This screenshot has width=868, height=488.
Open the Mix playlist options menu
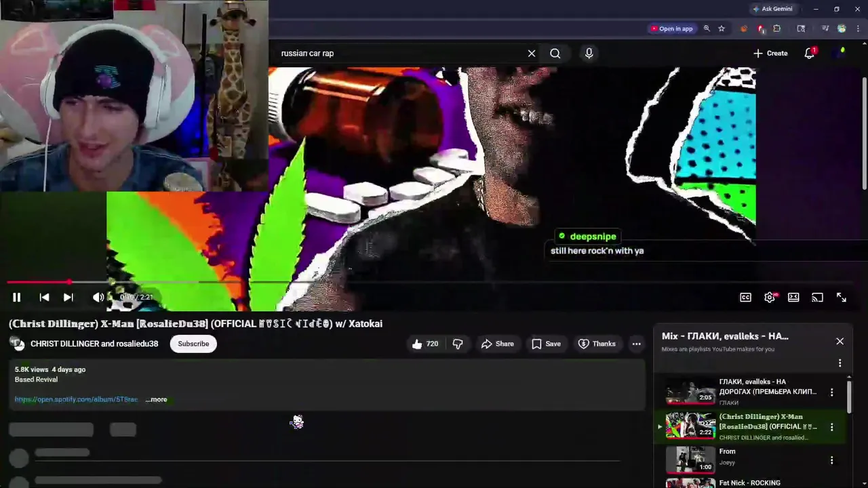pos(840,363)
